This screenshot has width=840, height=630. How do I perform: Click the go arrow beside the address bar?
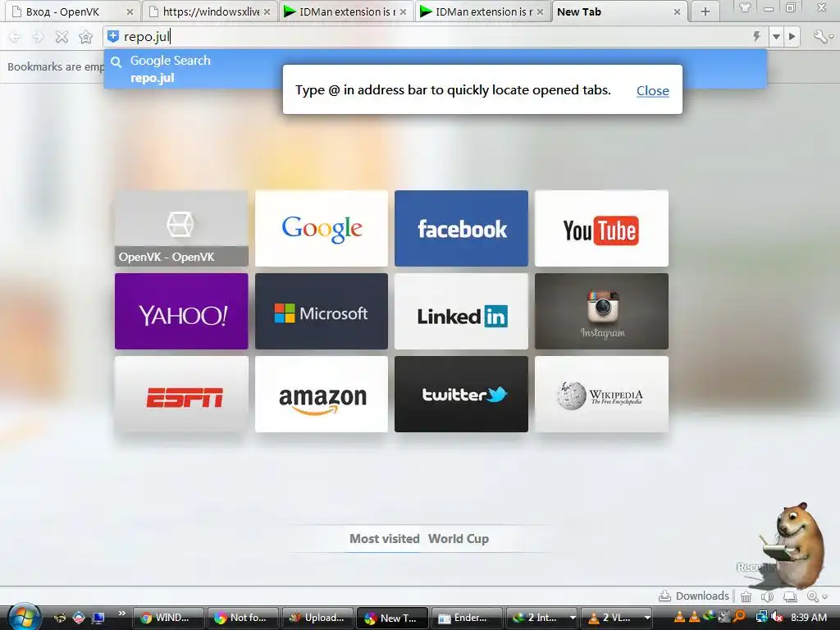792,36
